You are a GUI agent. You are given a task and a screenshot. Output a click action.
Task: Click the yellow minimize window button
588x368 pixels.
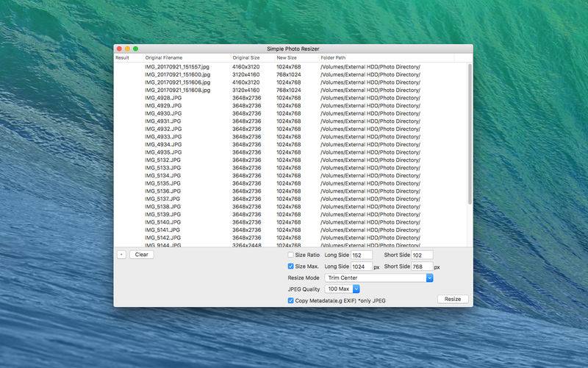click(127, 49)
